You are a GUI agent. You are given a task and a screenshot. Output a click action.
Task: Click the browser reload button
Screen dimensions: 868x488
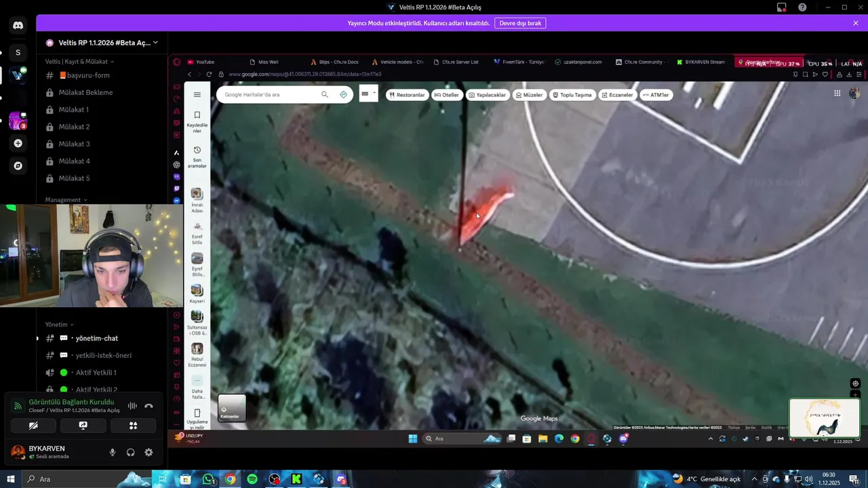coord(209,74)
